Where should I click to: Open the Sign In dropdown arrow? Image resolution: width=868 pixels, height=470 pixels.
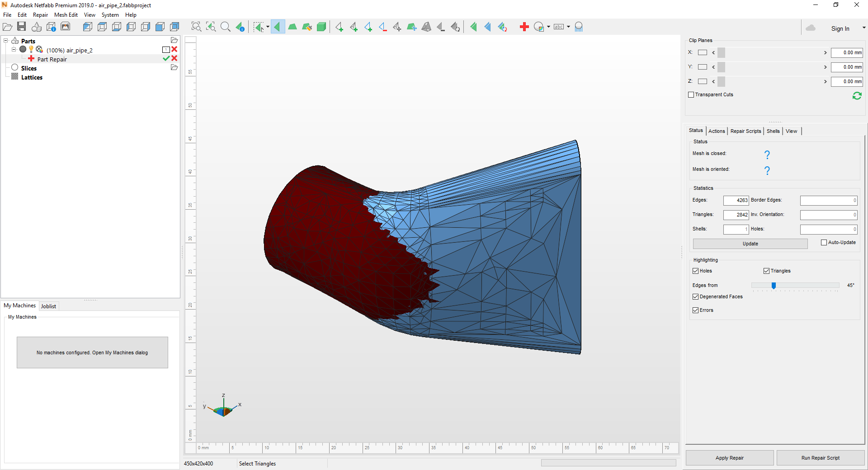point(864,28)
